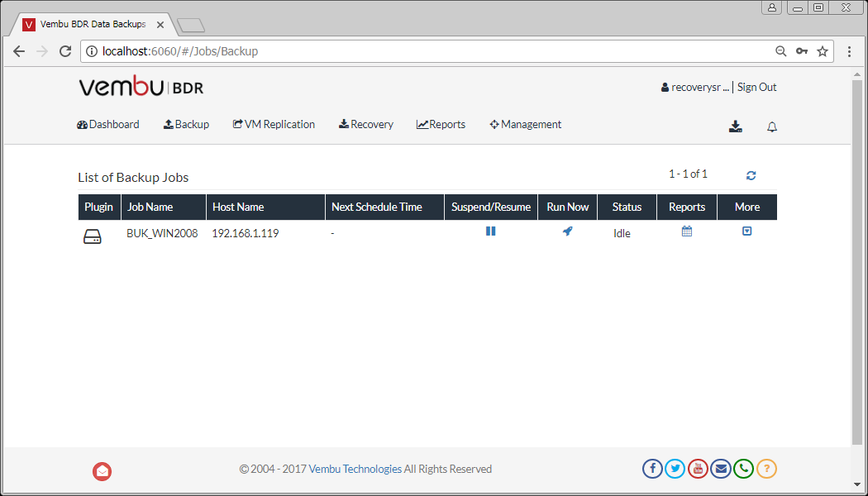Reload the page with the browser refresh button
Viewport: 868px width, 496px height.
(x=65, y=51)
